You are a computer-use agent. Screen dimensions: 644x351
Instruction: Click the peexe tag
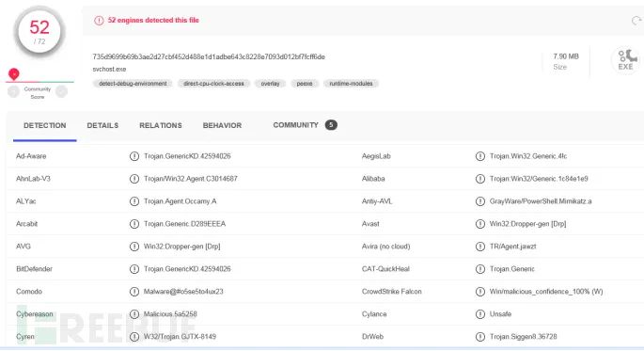pos(305,84)
